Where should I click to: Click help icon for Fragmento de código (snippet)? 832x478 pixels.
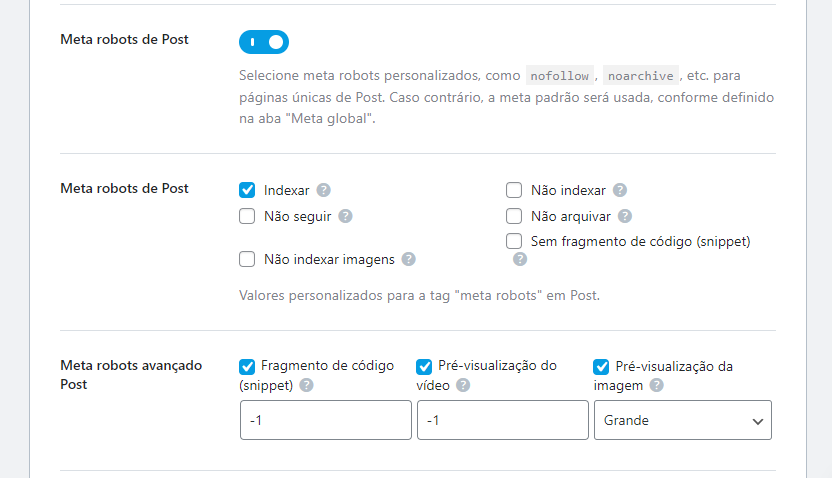tap(306, 385)
